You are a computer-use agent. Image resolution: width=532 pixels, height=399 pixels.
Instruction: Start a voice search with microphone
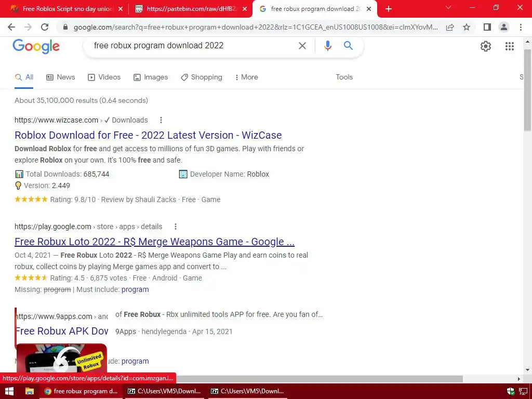pyautogui.click(x=327, y=46)
